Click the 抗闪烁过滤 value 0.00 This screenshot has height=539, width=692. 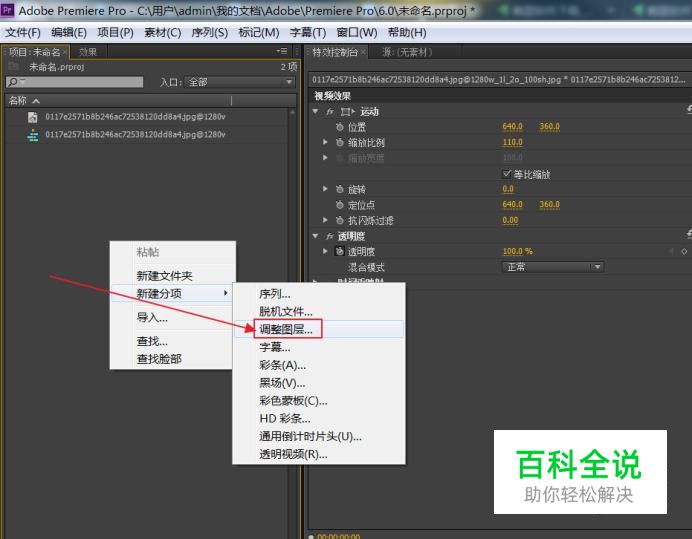pyautogui.click(x=510, y=220)
